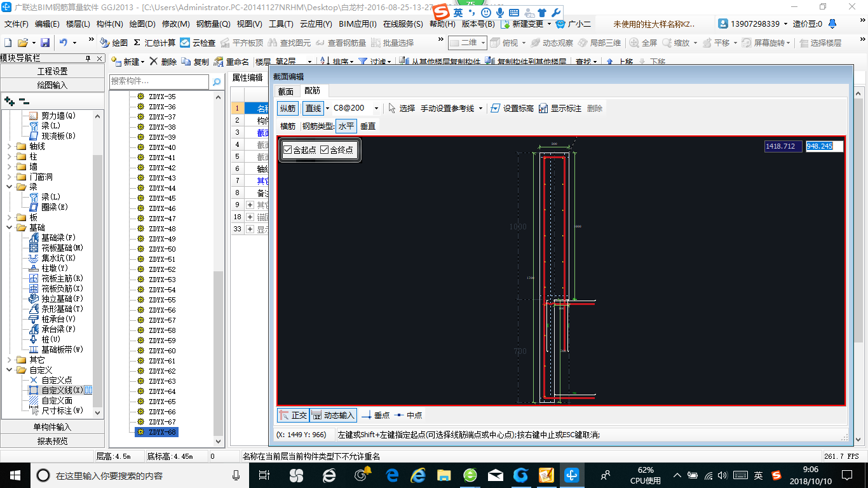Click the 云检查 cloud check icon
The width and height of the screenshot is (868, 488).
click(x=198, y=43)
